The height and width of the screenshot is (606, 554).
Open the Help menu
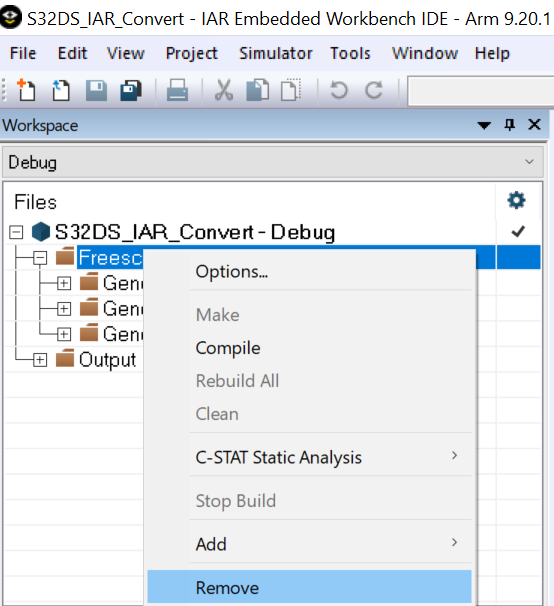click(x=492, y=53)
